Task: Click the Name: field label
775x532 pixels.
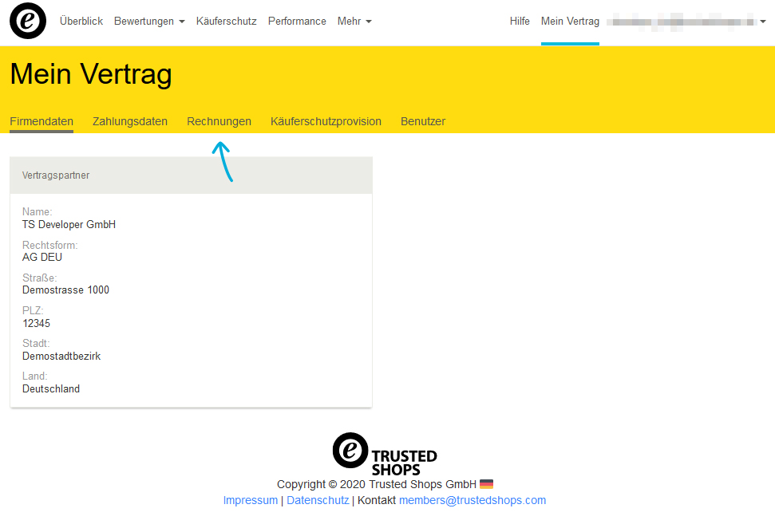Action: coord(37,212)
